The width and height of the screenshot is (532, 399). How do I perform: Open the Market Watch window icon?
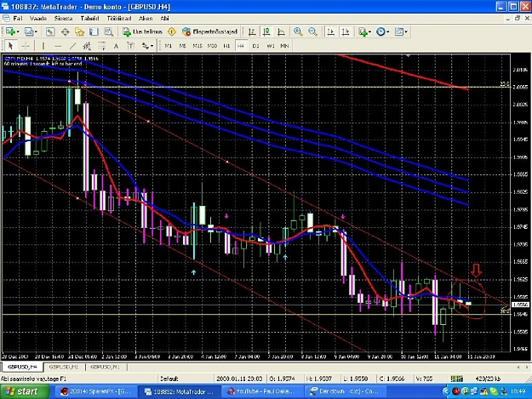50,31
